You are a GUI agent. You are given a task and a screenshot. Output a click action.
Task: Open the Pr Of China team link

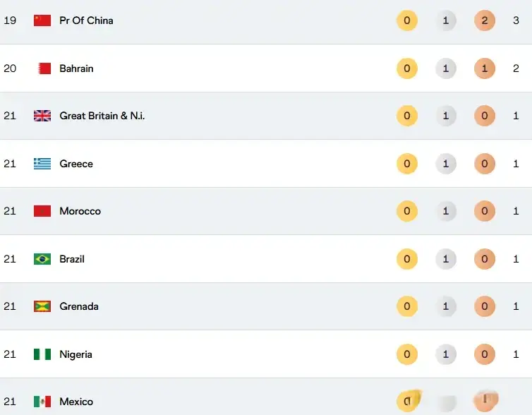[x=86, y=20]
